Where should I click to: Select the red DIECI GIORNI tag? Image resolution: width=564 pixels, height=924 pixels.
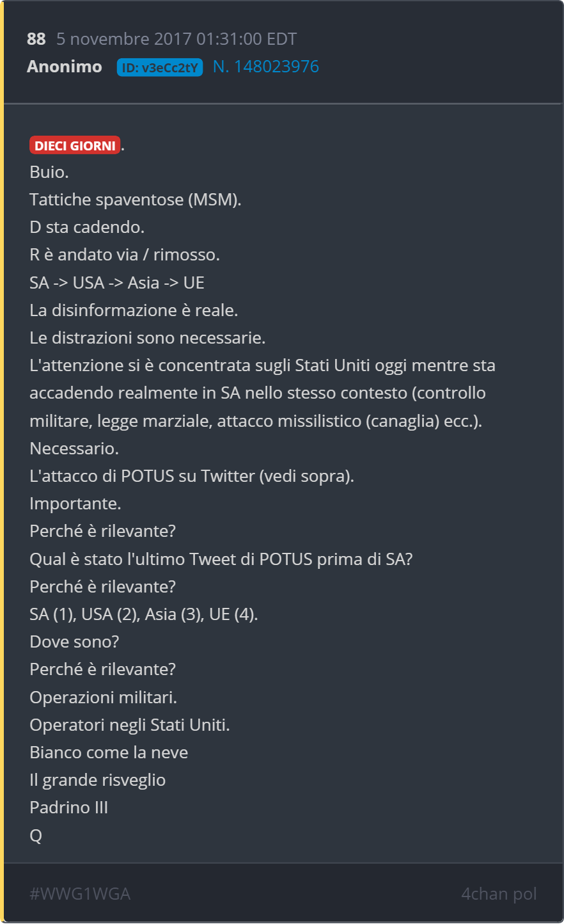pos(75,145)
